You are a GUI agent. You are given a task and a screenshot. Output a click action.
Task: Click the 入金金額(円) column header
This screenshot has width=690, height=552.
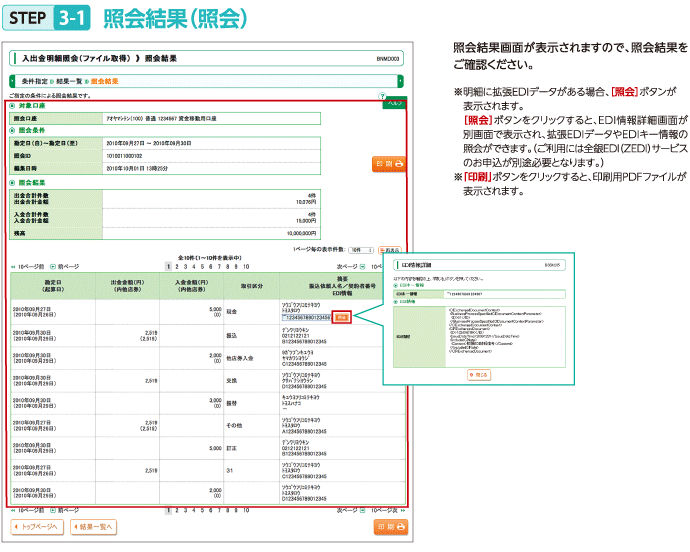[x=191, y=286]
